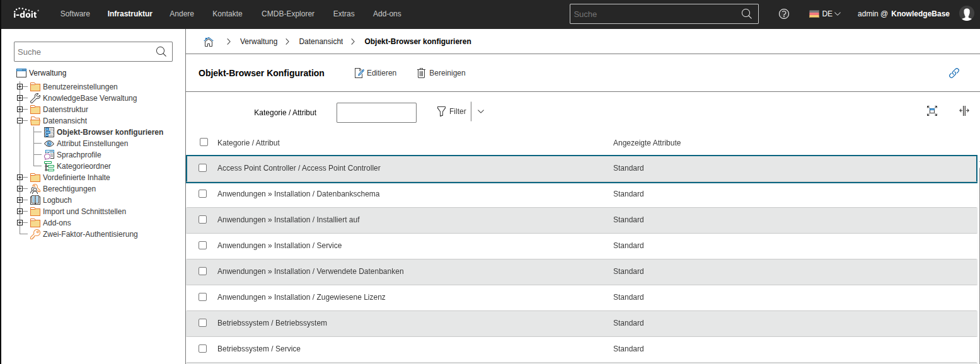Click the help question mark icon

tap(784, 14)
